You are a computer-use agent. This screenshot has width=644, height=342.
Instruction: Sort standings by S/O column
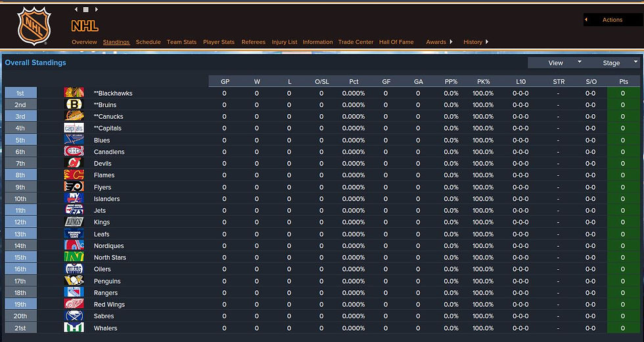(591, 81)
